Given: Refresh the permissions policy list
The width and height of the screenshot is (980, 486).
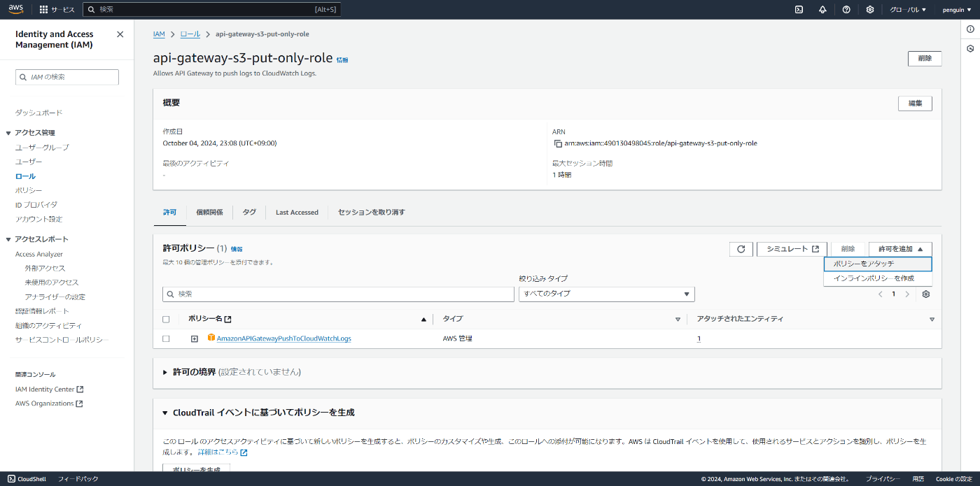Looking at the screenshot, I should [741, 249].
